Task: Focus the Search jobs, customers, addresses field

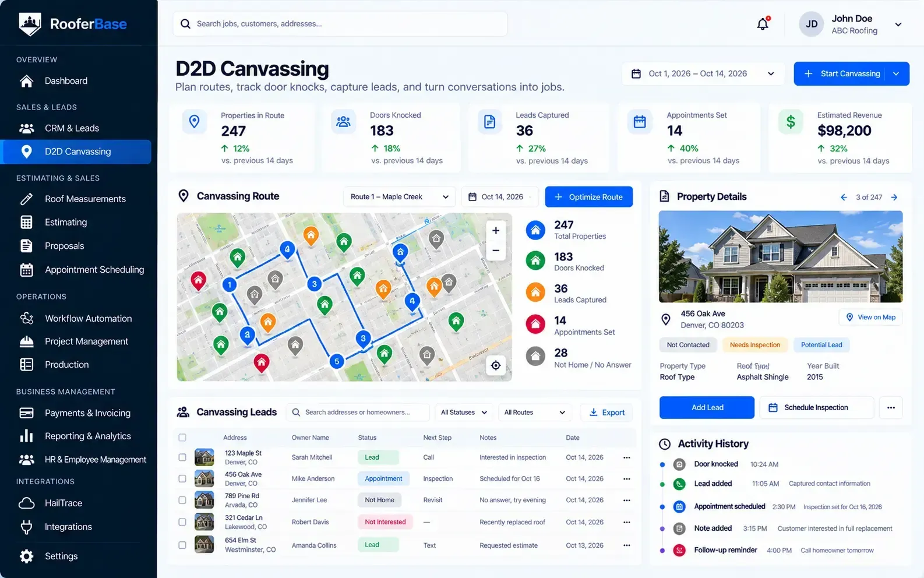Action: (340, 24)
